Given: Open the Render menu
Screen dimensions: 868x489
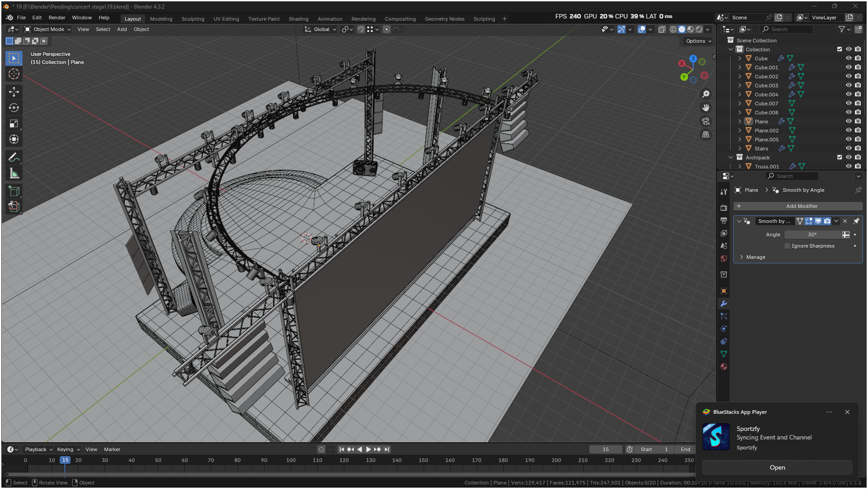Looking at the screenshot, I should (57, 18).
